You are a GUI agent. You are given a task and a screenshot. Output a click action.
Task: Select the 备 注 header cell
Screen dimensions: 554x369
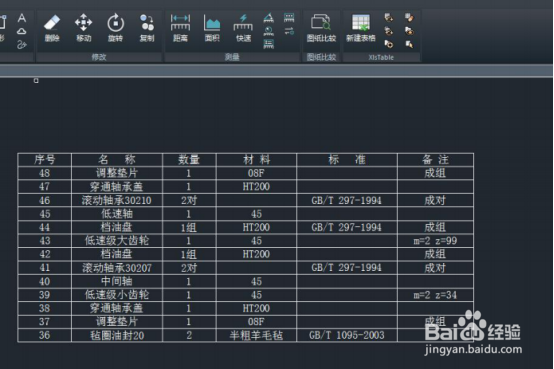(x=435, y=160)
